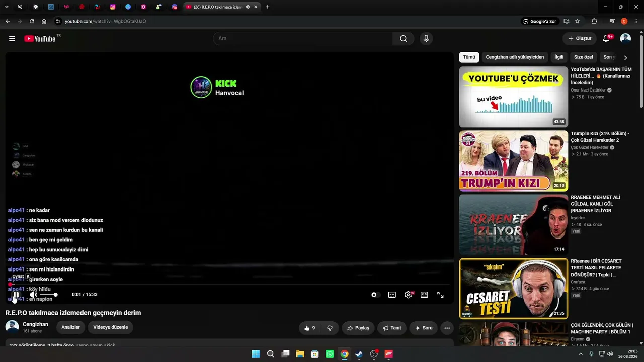Seek on the video progress bar

[x=229, y=284]
